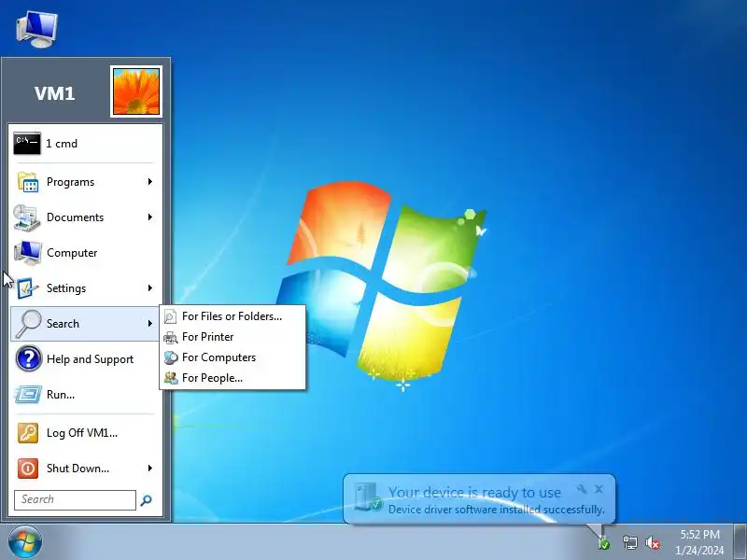Click the device installation tray icon
Screen dimensions: 747x560
603,542
